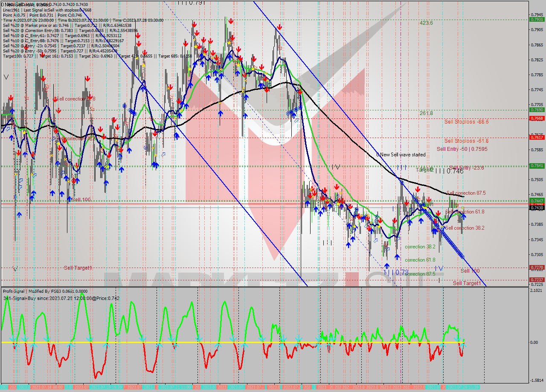
Task: Select the 0.7430 current price tag
Action: tap(537, 208)
